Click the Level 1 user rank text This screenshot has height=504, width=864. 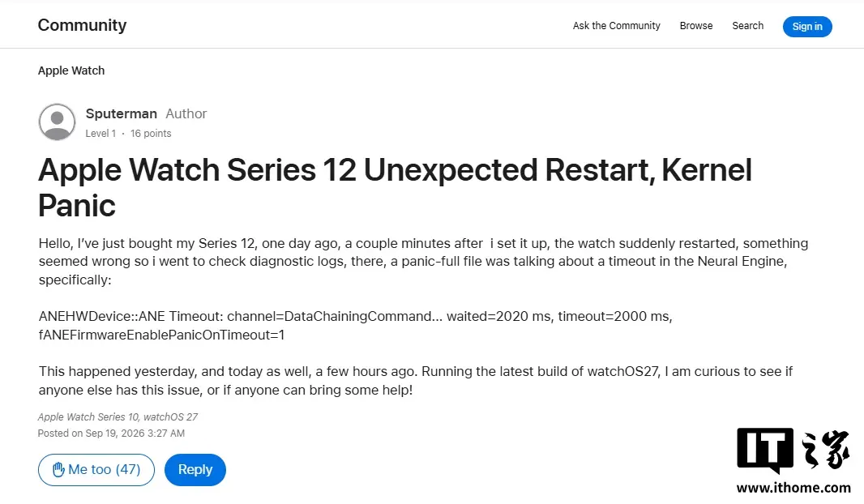coord(101,134)
